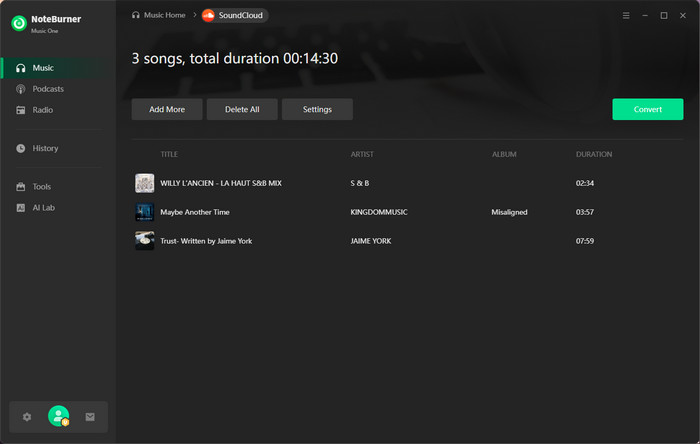This screenshot has width=700, height=444.
Task: Click artist KINGDOMMUSIC
Action: pos(379,212)
